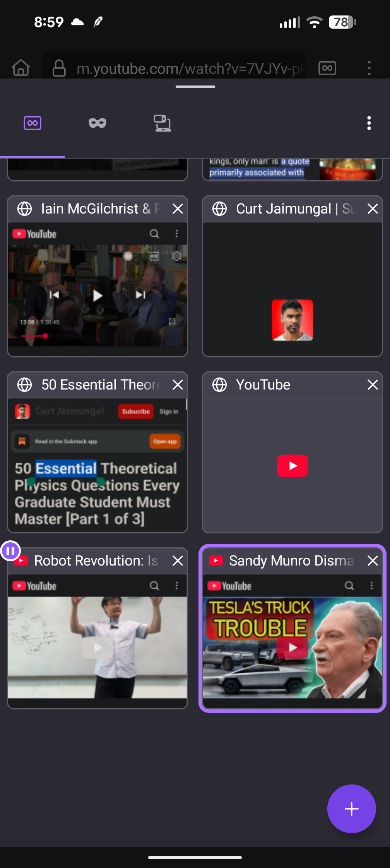The height and width of the screenshot is (868, 390).
Task: Select the YouTube tab title
Action: coord(263,385)
